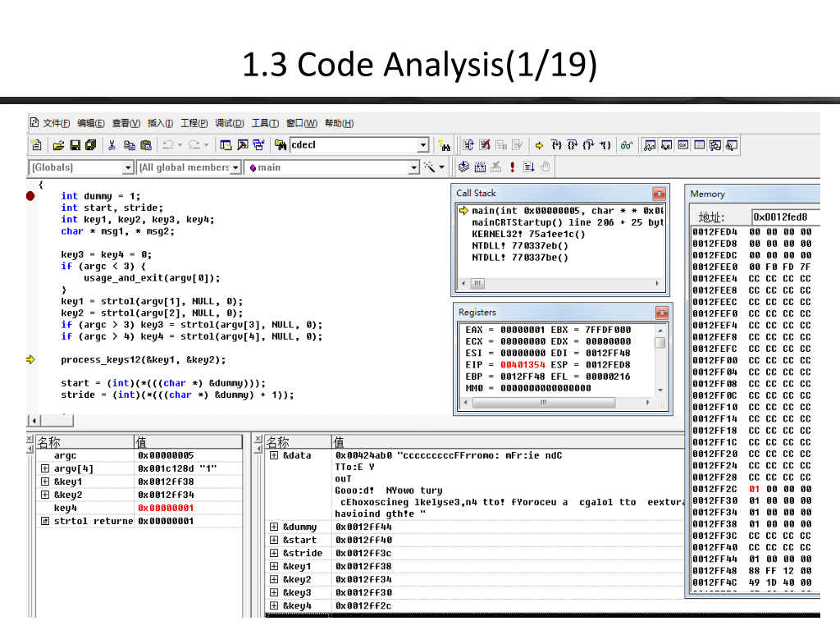840x630 pixels.
Task: Open the 调试(D) Debug menu
Action: pyautogui.click(x=230, y=123)
